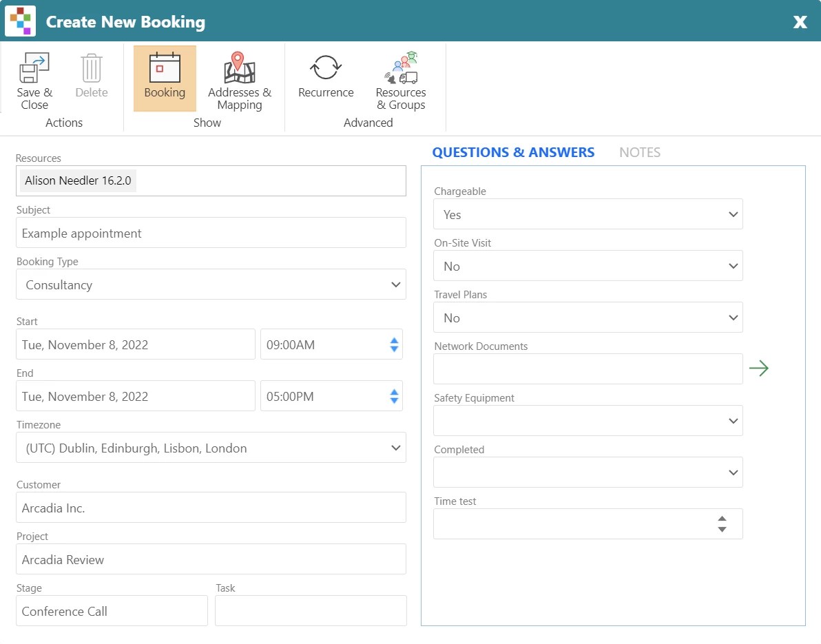Open the Timezone dropdown

tap(395, 447)
